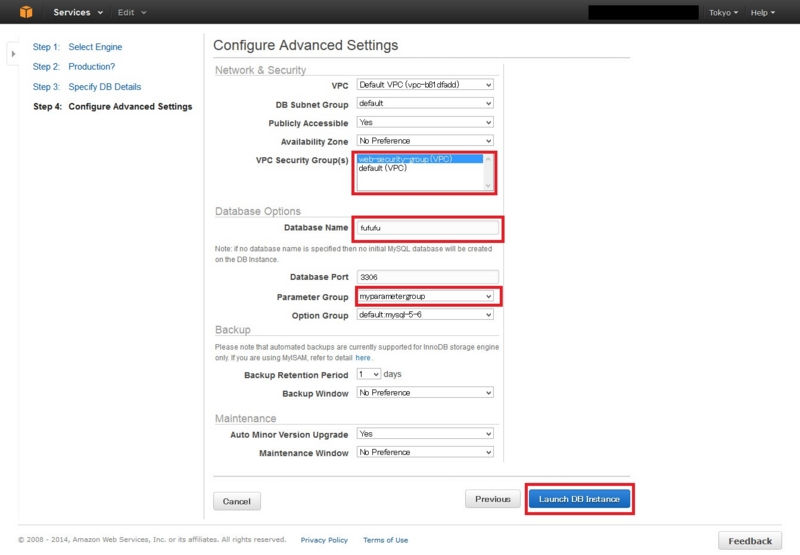This screenshot has height=555, width=800.
Task: Click the Database Port field
Action: (428, 277)
